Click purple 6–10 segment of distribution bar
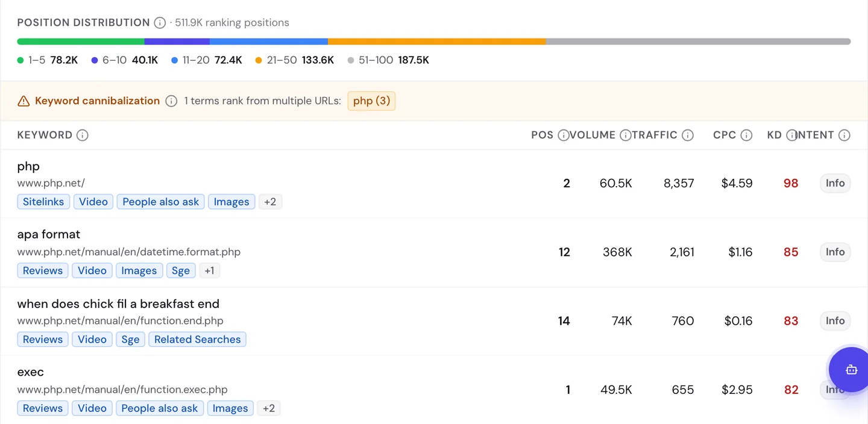Viewport: 868px width, 424px height. 177,42
